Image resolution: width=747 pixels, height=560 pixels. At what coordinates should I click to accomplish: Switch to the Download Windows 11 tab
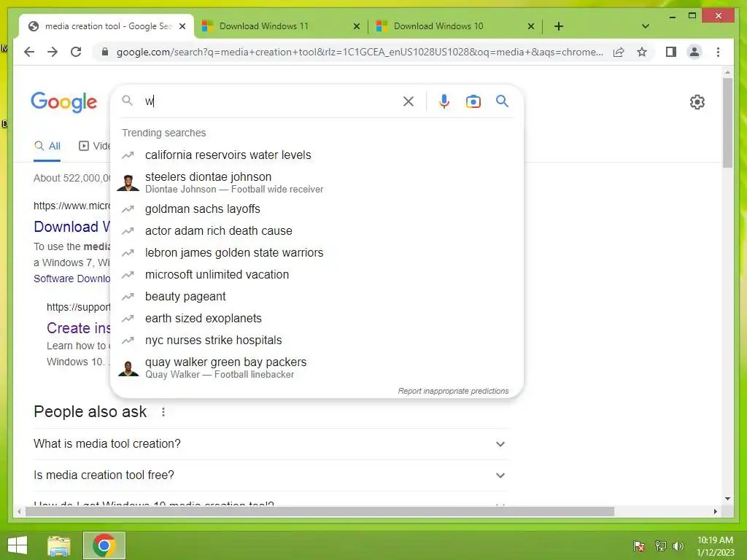[281, 26]
